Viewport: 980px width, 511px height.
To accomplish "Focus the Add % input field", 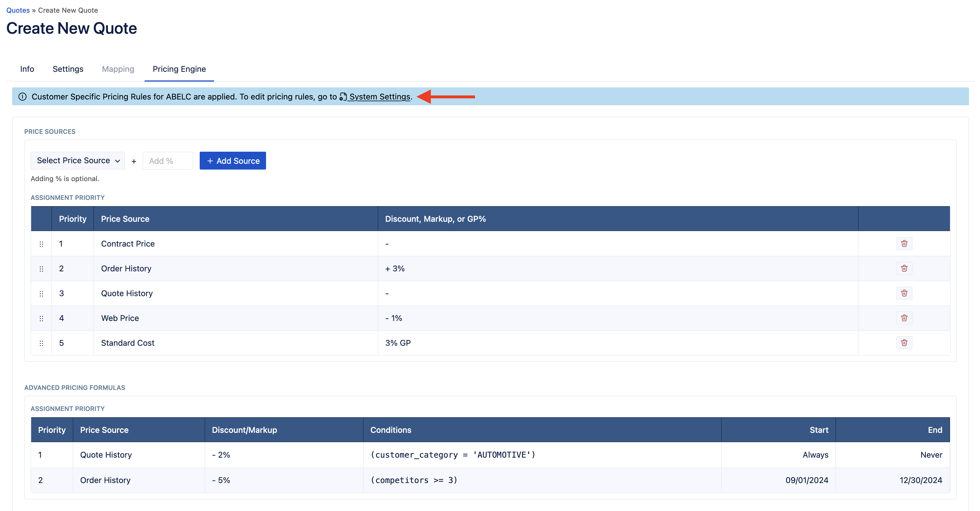I will tap(168, 160).
